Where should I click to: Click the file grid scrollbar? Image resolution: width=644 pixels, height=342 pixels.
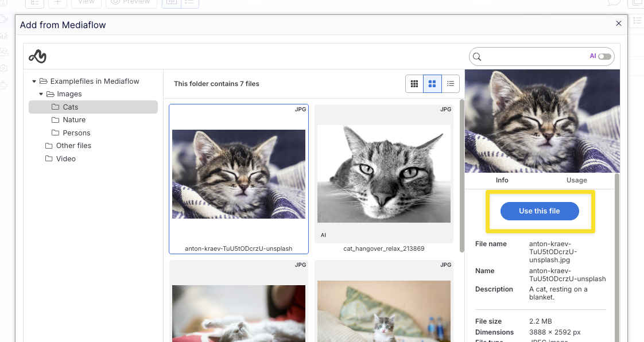click(461, 176)
